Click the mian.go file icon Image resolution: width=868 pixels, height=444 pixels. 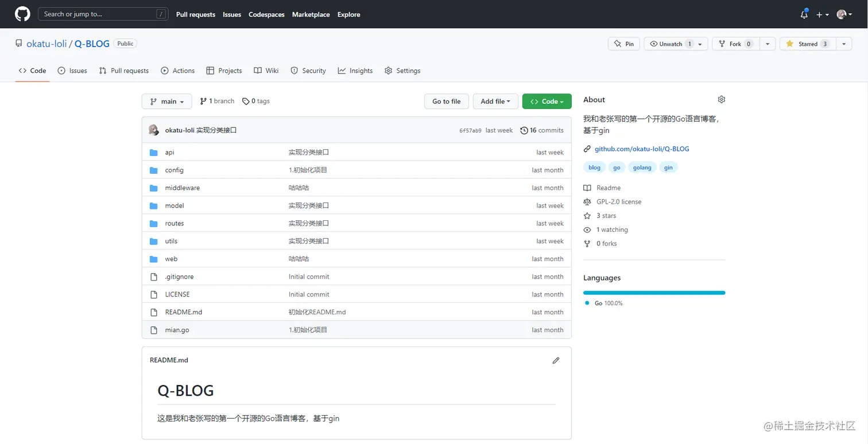pyautogui.click(x=153, y=330)
